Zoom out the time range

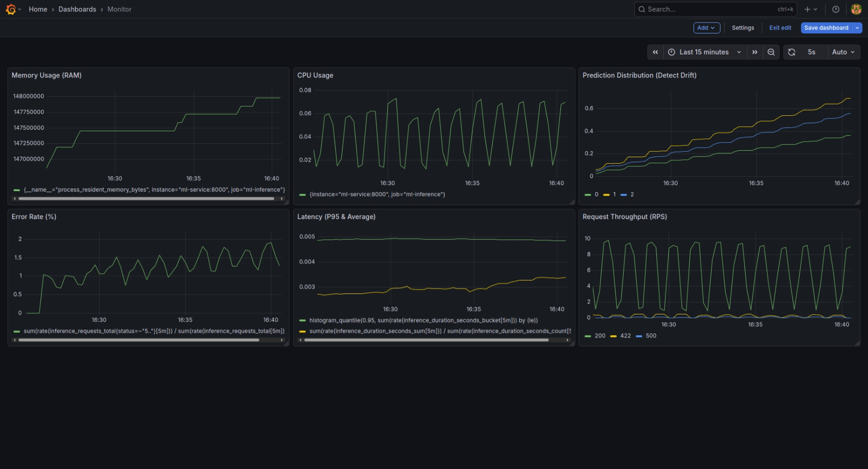coord(771,52)
